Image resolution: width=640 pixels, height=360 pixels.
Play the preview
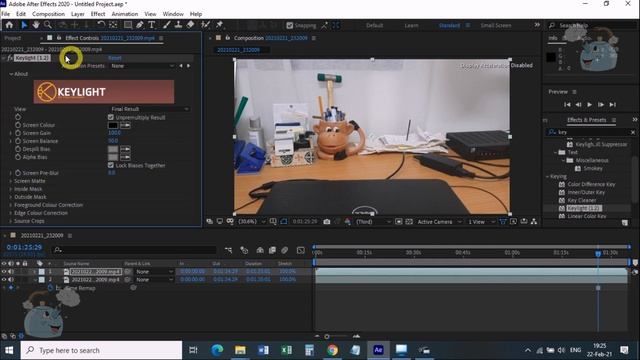click(589, 104)
